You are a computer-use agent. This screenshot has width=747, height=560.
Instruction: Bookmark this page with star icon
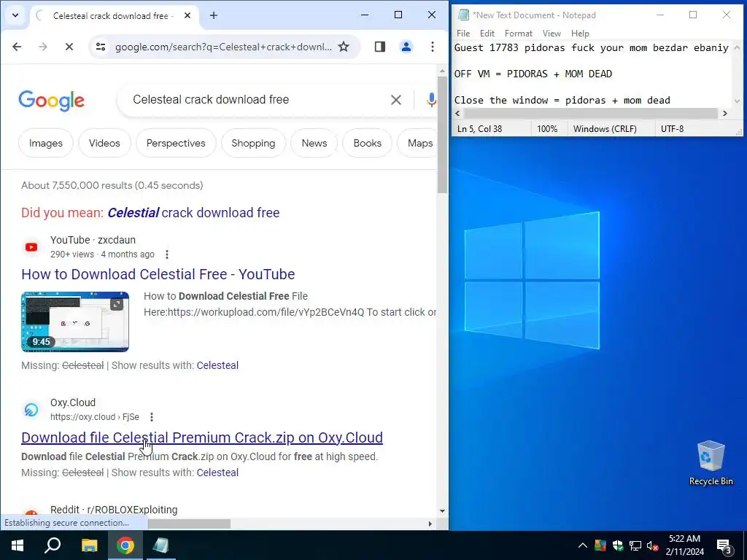pyautogui.click(x=344, y=47)
